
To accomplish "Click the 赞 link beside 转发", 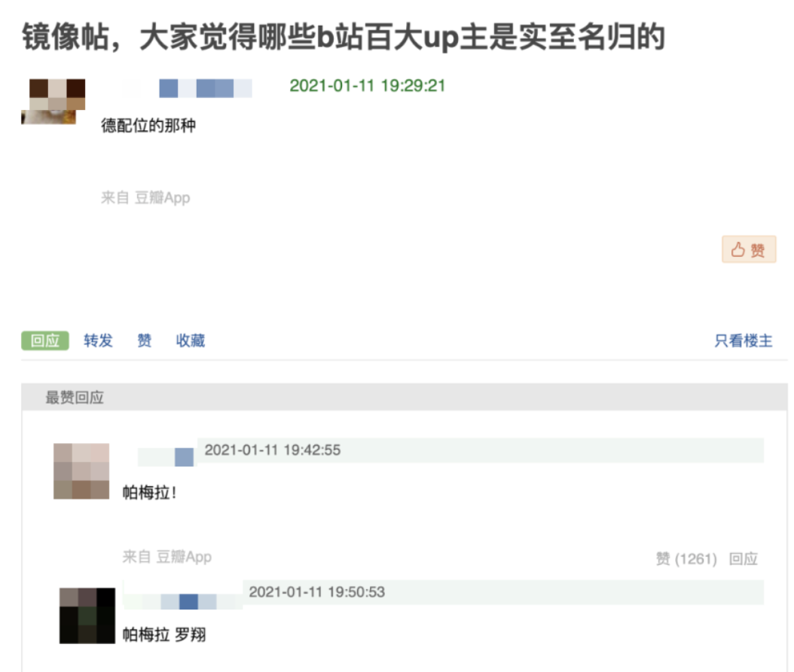I will click(145, 341).
